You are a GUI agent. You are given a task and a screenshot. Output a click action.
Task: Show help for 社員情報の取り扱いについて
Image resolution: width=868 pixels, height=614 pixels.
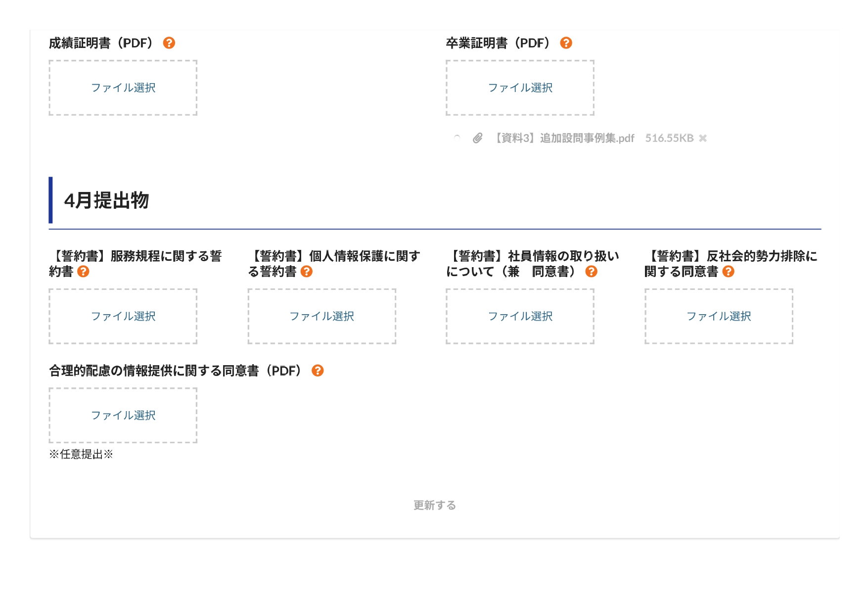coord(591,272)
